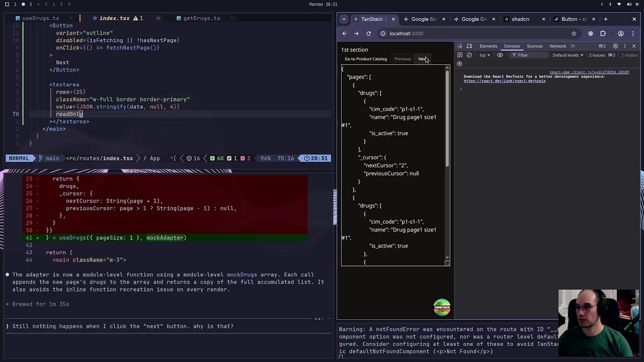644x362 pixels.
Task: Switch to the Button browser tab
Action: (574, 19)
